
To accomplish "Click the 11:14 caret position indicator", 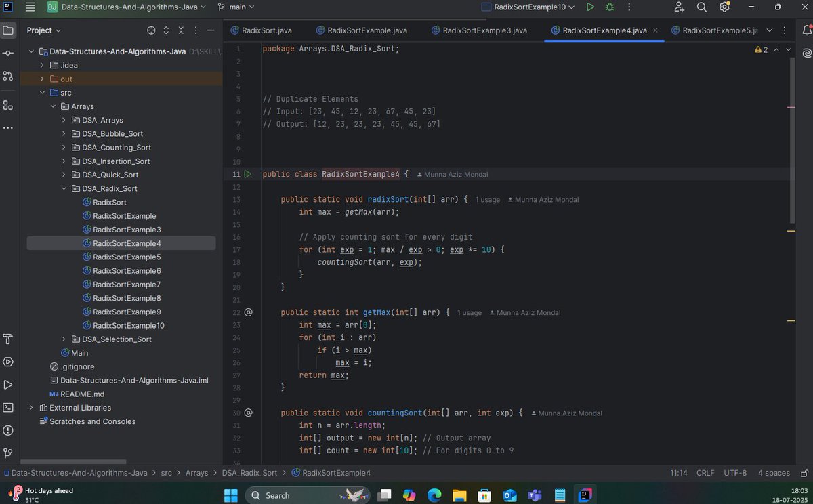I will [x=679, y=473].
